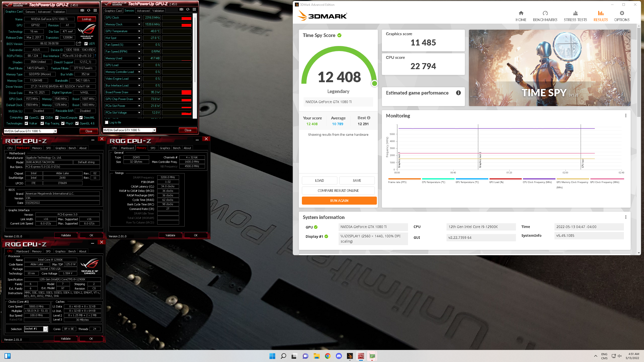The width and height of the screenshot is (644, 362).
Task: Expand the GPU Temperature sensor dropdown
Action: 139,31
